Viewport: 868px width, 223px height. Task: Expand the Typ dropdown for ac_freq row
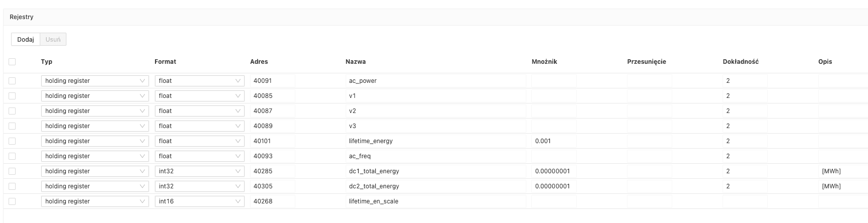(x=95, y=156)
